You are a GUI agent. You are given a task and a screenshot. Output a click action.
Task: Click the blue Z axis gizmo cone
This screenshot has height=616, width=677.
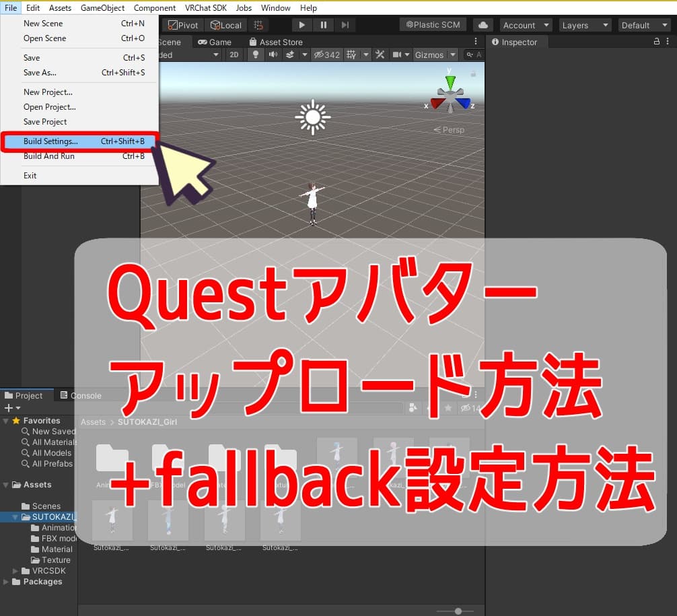tap(463, 104)
